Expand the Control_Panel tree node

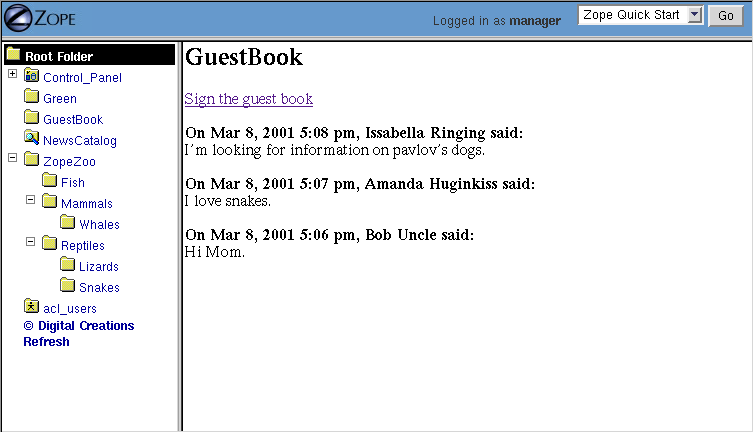coord(12,74)
